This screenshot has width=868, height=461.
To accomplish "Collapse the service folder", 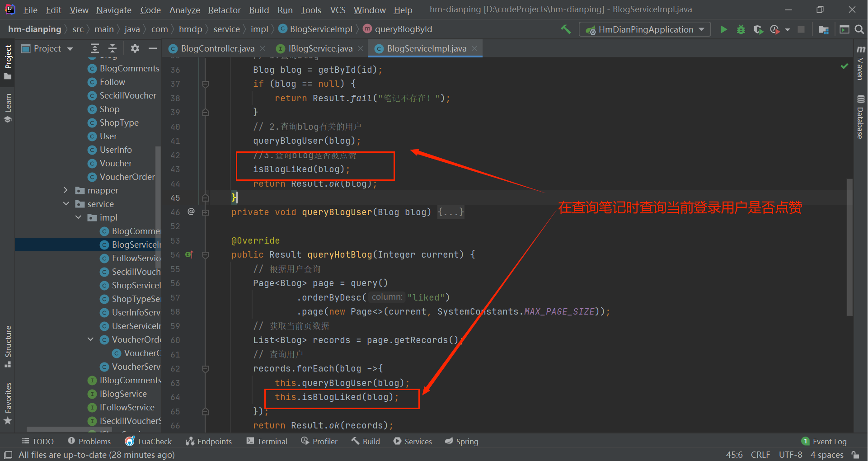I will pos(66,204).
